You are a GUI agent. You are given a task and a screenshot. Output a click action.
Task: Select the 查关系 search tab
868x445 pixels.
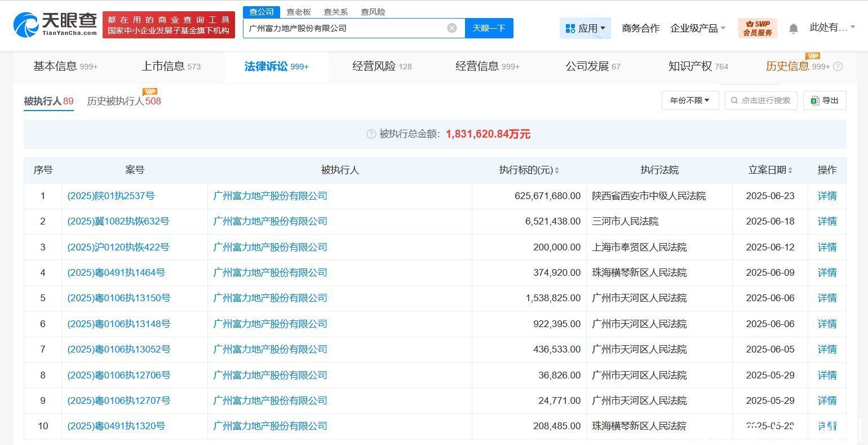[x=336, y=12]
